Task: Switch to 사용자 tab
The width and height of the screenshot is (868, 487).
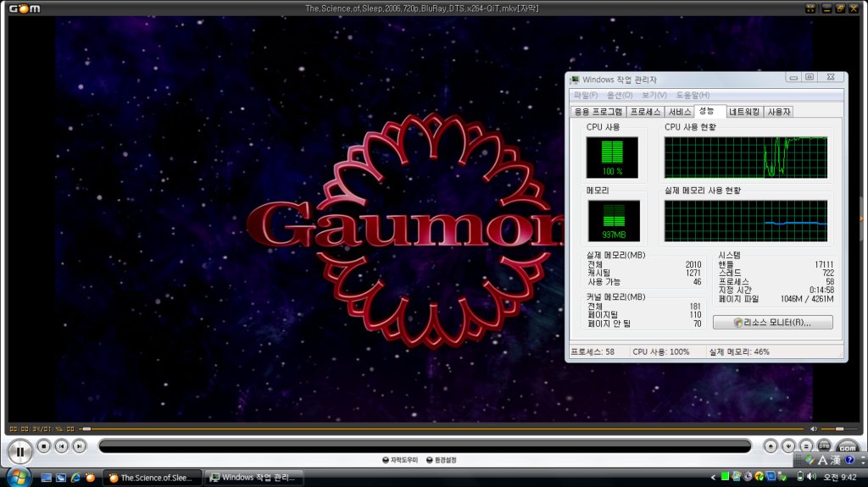Action: [x=778, y=112]
